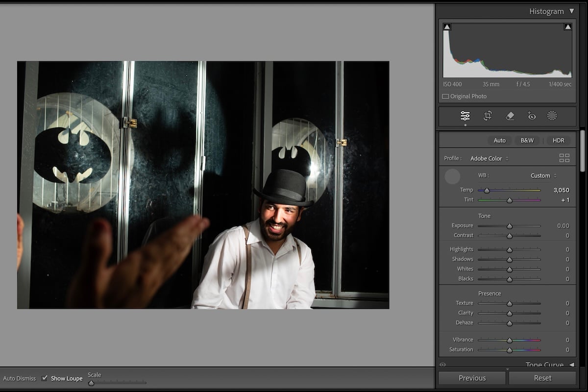588x392 pixels.
Task: Select the Healing tool
Action: pos(510,116)
